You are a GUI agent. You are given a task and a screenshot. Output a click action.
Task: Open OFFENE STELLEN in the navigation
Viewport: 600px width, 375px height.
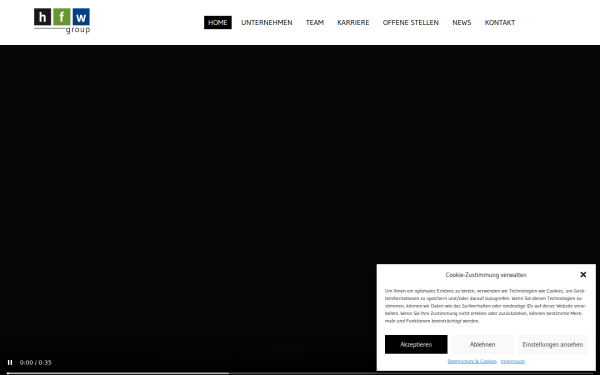click(411, 23)
